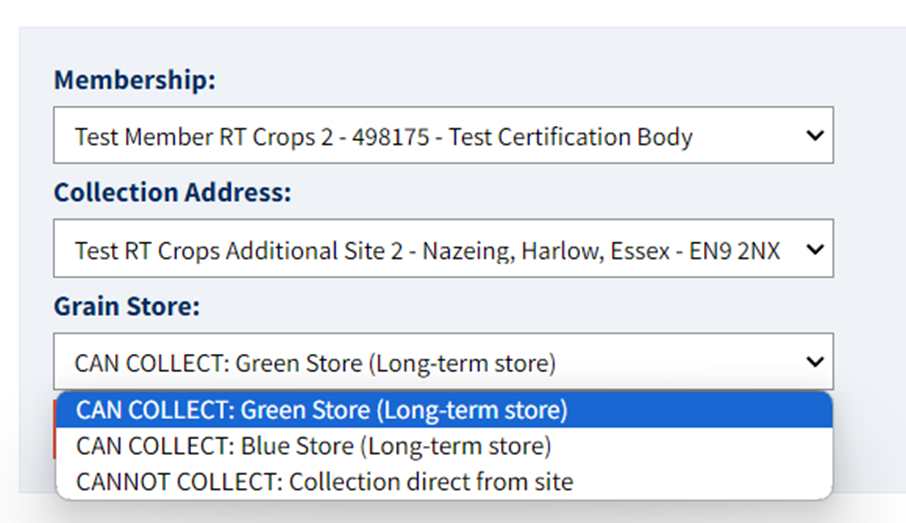The width and height of the screenshot is (906, 523).
Task: Choose "CAN COLLECT: Blue Store" option
Action: coord(313,446)
